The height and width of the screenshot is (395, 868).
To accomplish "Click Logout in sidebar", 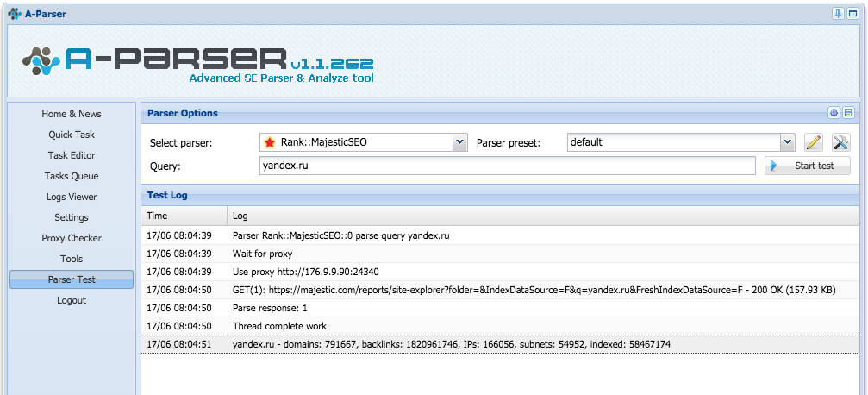I will pos(72,300).
